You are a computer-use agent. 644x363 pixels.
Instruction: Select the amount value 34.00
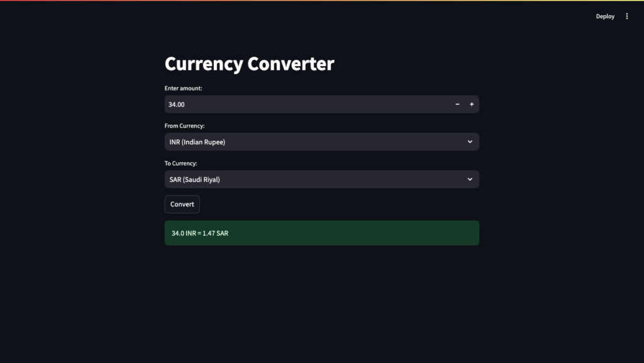pos(176,104)
